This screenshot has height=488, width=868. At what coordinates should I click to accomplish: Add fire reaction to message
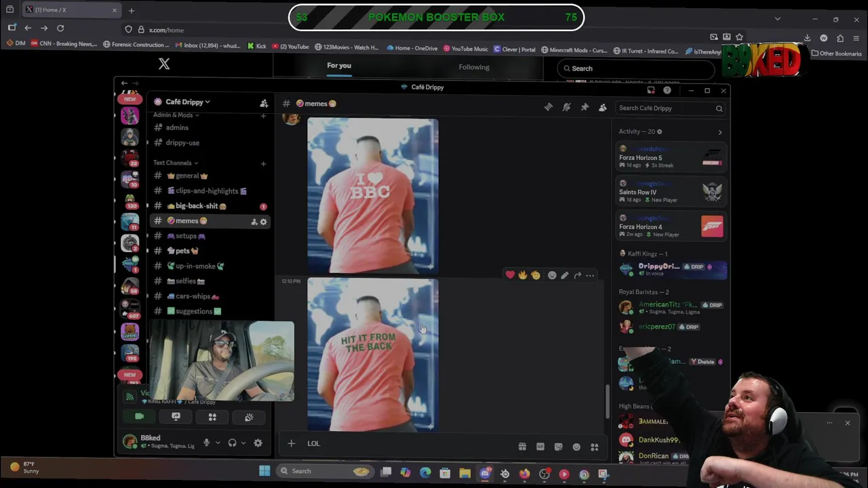pos(523,275)
